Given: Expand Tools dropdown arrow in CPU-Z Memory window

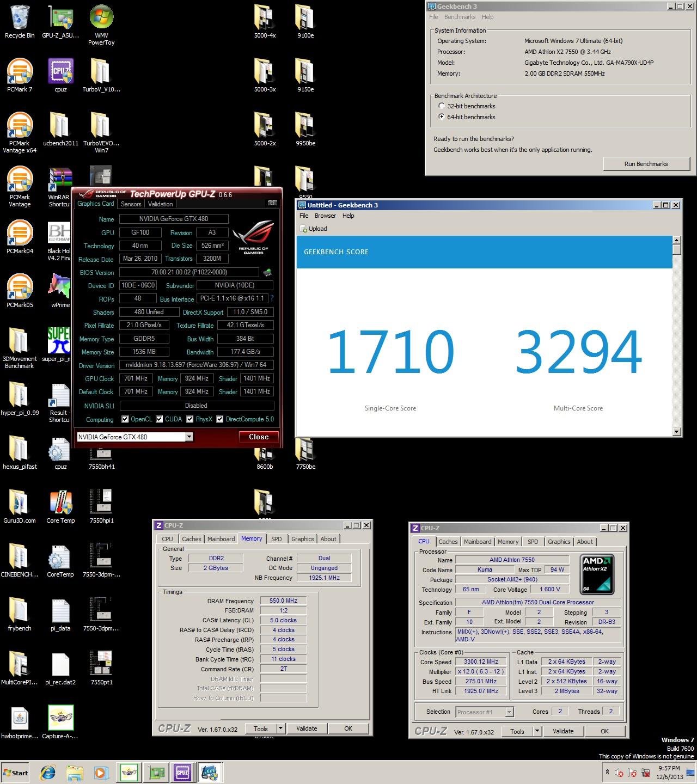Looking at the screenshot, I should [281, 728].
